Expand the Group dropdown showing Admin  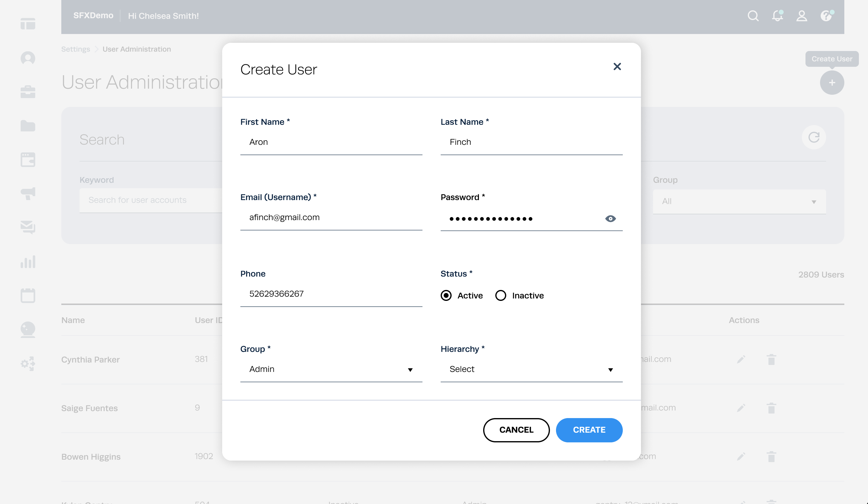point(331,369)
